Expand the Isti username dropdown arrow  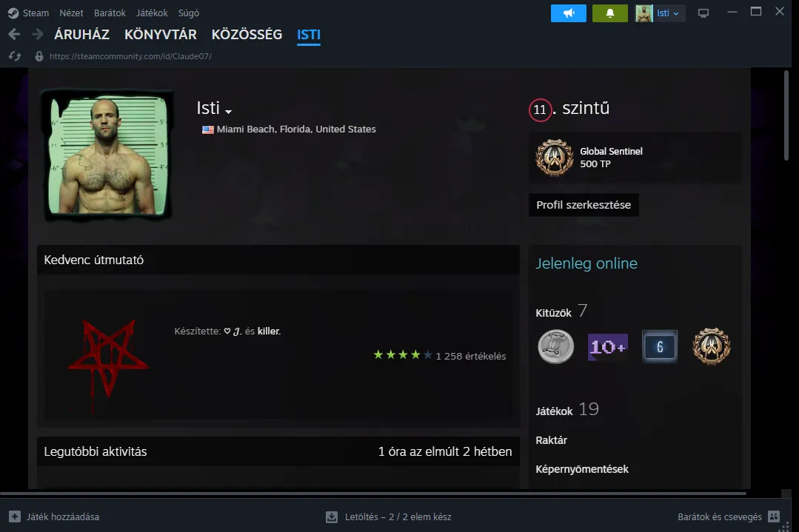(228, 112)
